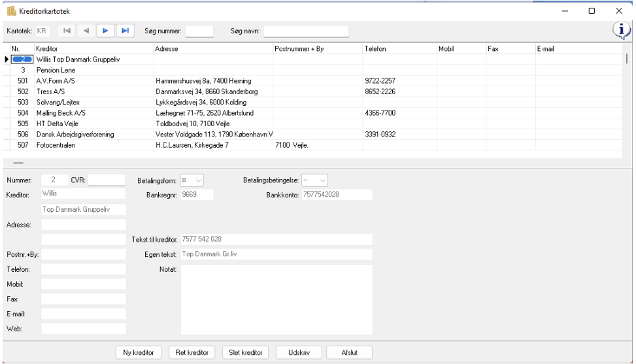Image resolution: width=636 pixels, height=364 pixels.
Task: Focus the Søg nummer search field
Action: tap(199, 31)
